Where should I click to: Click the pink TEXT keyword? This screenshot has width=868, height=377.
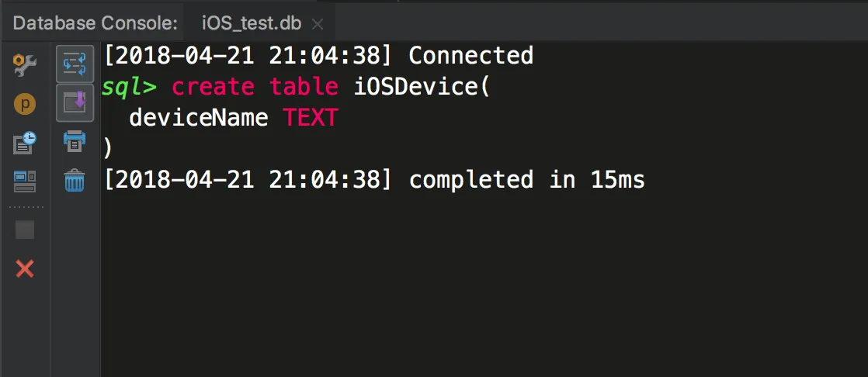pos(310,118)
